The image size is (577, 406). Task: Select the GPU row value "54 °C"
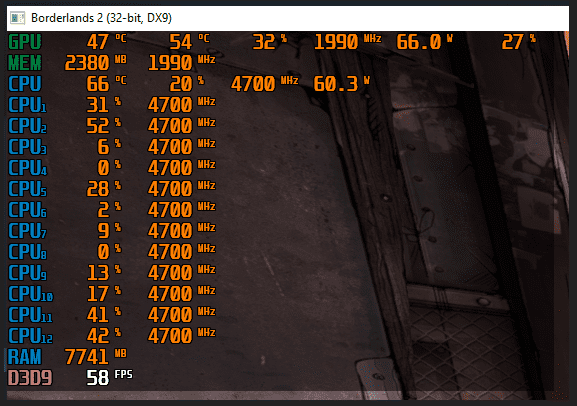click(190, 42)
